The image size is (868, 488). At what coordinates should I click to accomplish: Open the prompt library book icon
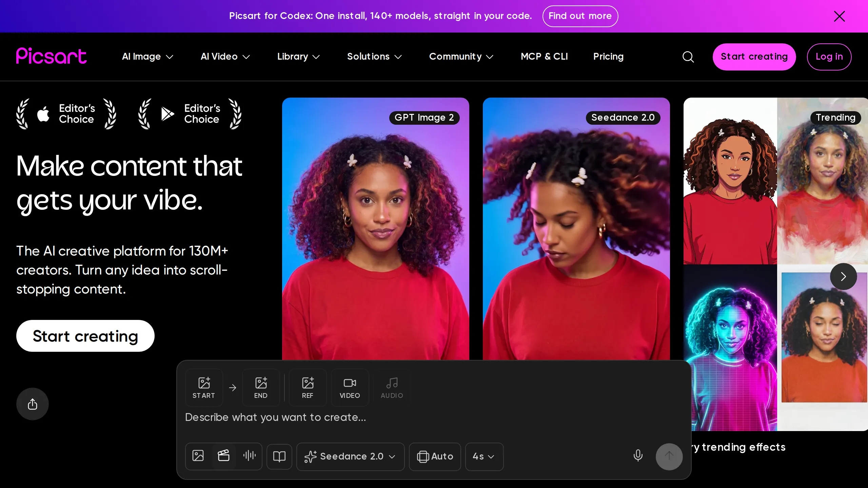point(279,456)
